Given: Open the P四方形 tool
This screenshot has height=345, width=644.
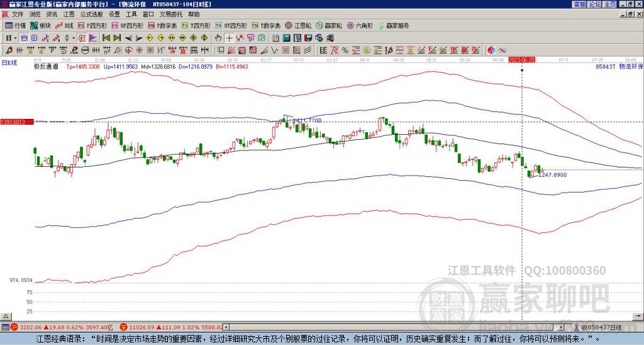Looking at the screenshot, I should point(92,25).
